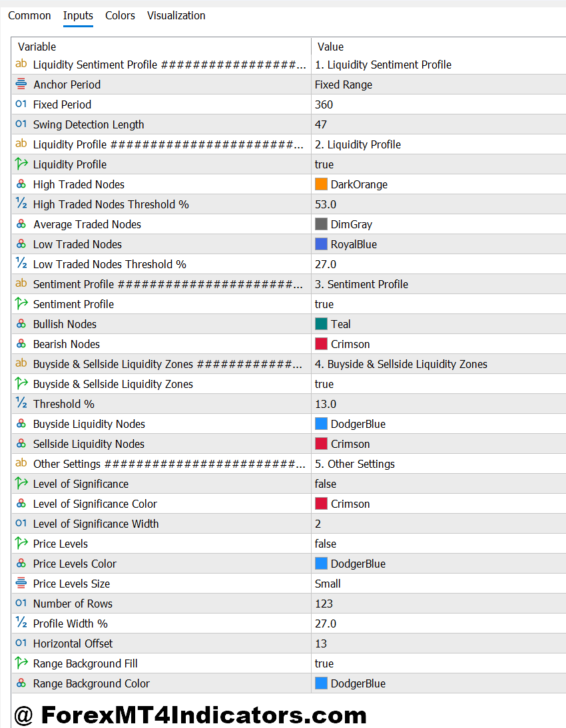Image resolution: width=566 pixels, height=728 pixels.
Task: Click the Low Traded Nodes Threshold fraction icon
Action: point(21,264)
